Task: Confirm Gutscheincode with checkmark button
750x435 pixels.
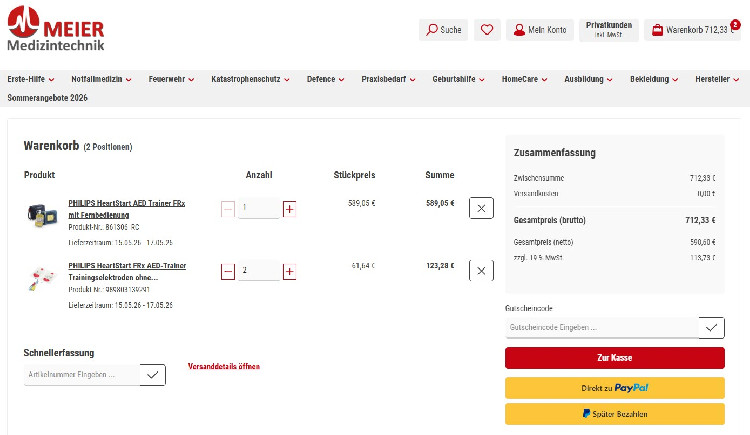Action: coord(711,328)
